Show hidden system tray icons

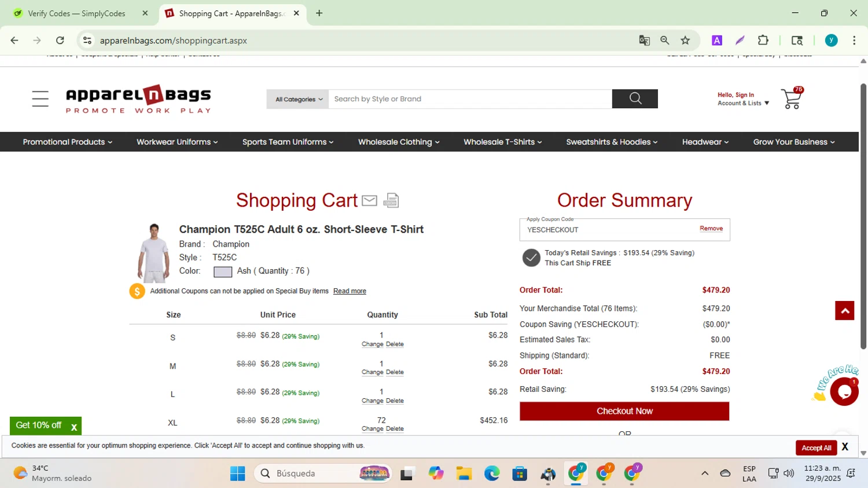point(704,474)
